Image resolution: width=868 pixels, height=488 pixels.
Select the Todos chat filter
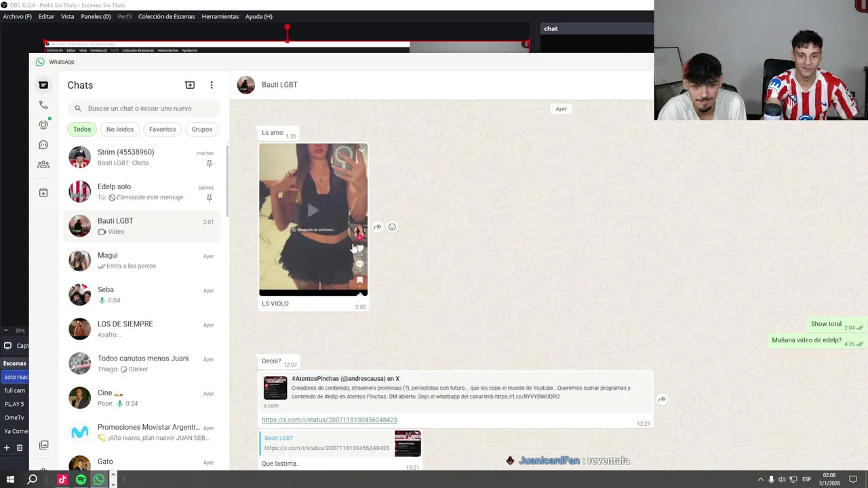pyautogui.click(x=82, y=129)
